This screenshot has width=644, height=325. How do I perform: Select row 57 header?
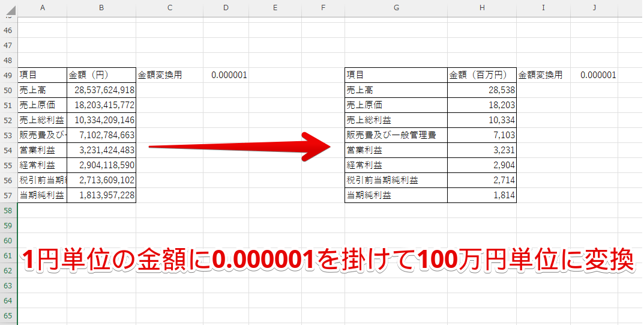pos(8,196)
